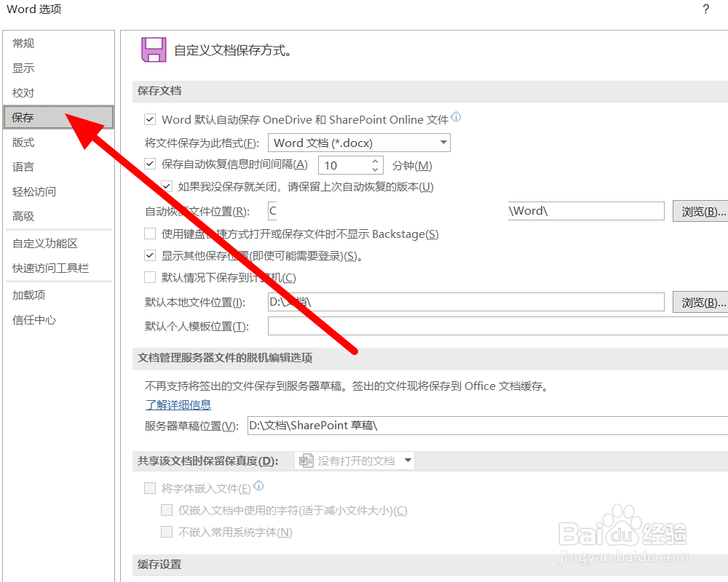The height and width of the screenshot is (582, 728).
Task: Toggle 如果我没保存就关闭 keep last version checkbox
Action: point(167,186)
